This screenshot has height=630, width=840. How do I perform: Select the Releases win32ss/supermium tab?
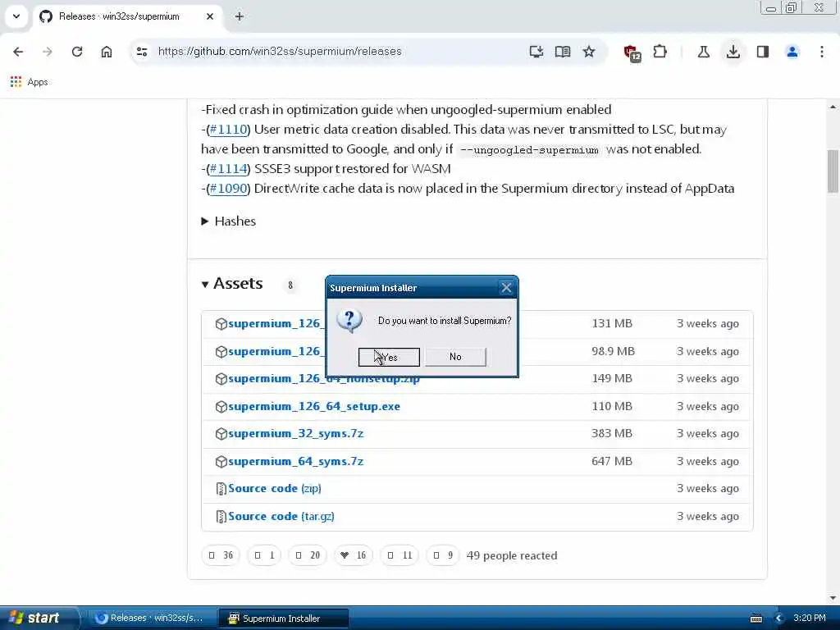click(x=127, y=16)
